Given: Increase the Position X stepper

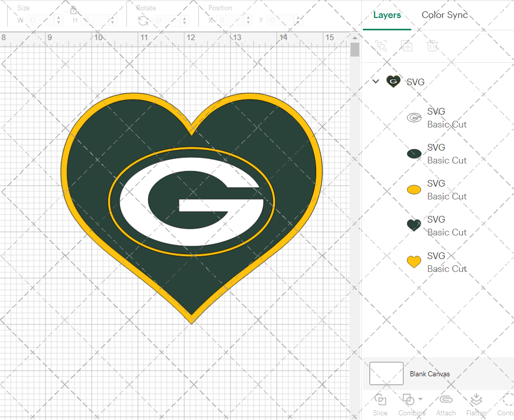Looking at the screenshot, I should (x=248, y=17).
